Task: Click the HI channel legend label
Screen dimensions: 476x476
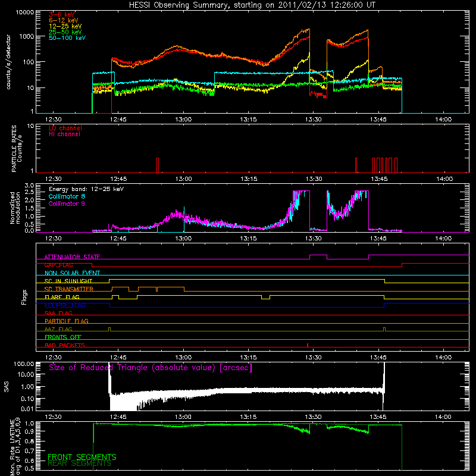Action: 64,134
